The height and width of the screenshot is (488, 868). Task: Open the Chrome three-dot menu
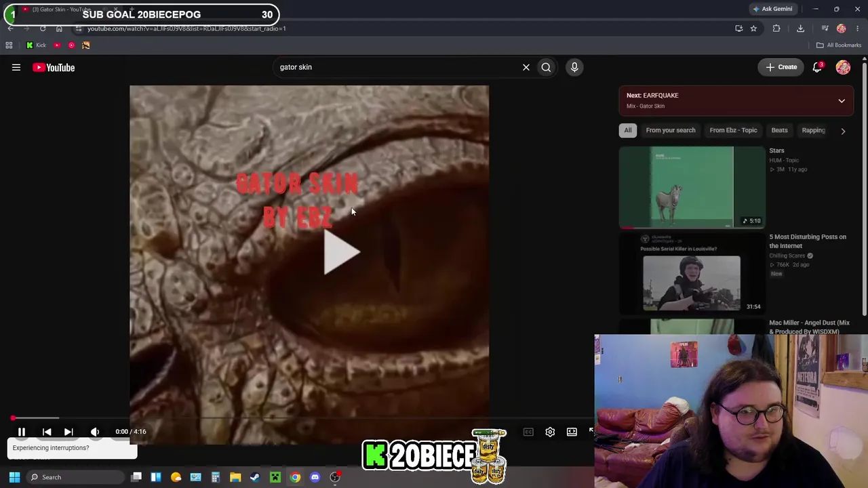pyautogui.click(x=857, y=28)
